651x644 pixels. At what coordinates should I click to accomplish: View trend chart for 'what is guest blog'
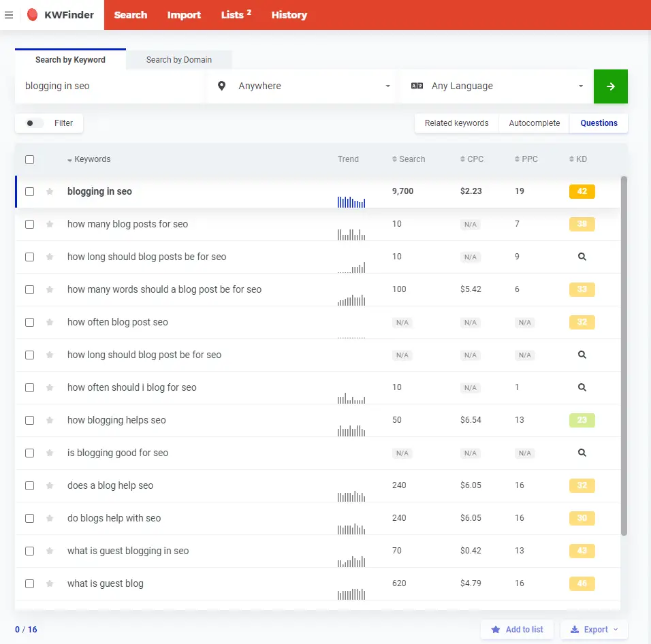(x=351, y=594)
